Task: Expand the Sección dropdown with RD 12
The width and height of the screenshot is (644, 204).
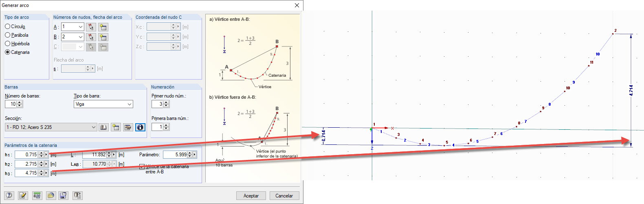Action: pyautogui.click(x=94, y=127)
